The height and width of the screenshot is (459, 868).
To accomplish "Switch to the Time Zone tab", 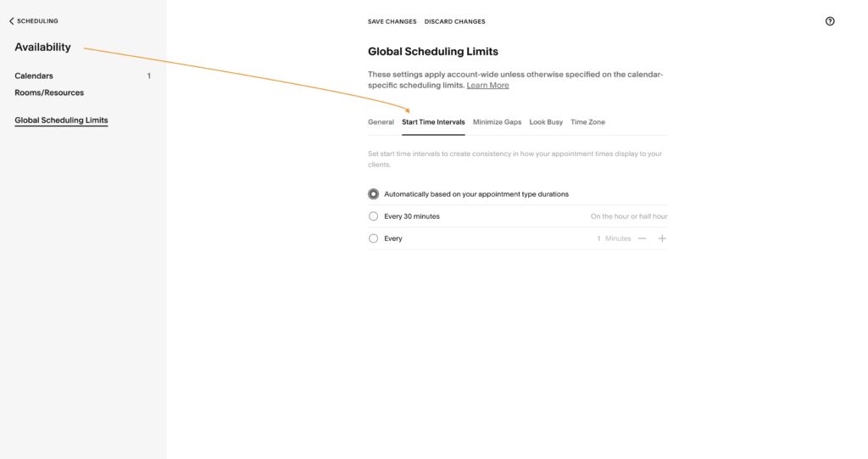I will tap(588, 122).
